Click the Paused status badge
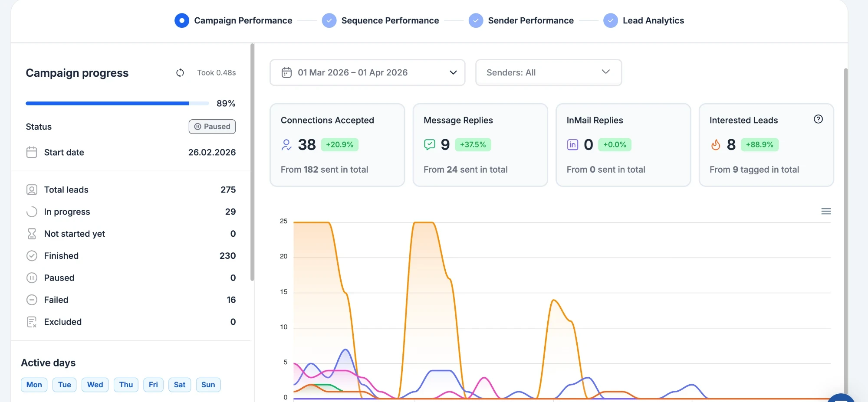The width and height of the screenshot is (868, 402). [x=212, y=127]
